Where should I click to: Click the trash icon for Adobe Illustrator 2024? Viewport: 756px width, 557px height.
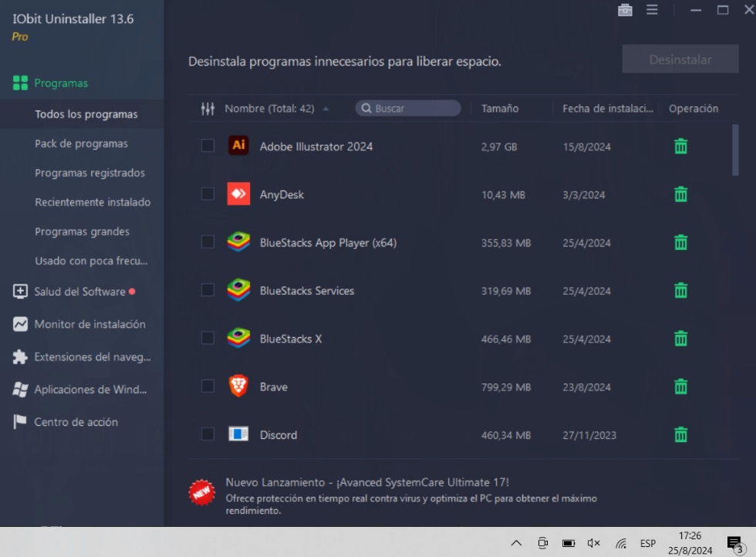[x=680, y=146]
